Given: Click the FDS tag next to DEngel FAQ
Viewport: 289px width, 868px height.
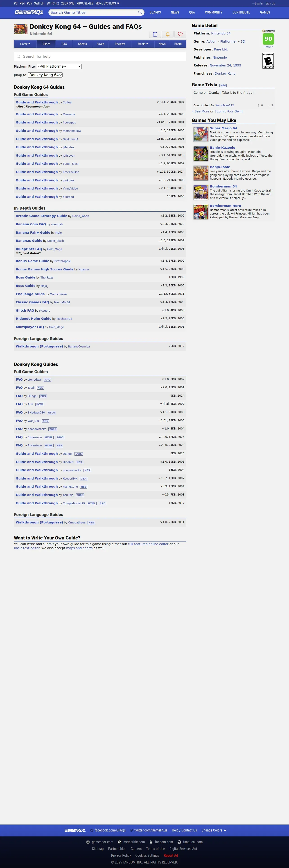Looking at the screenshot, I should point(43,396).
